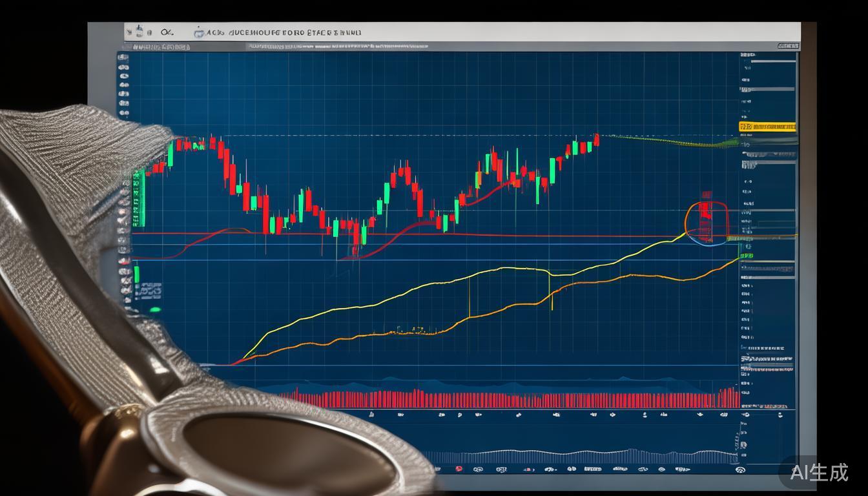Click the icon before the window title text

click(x=200, y=32)
